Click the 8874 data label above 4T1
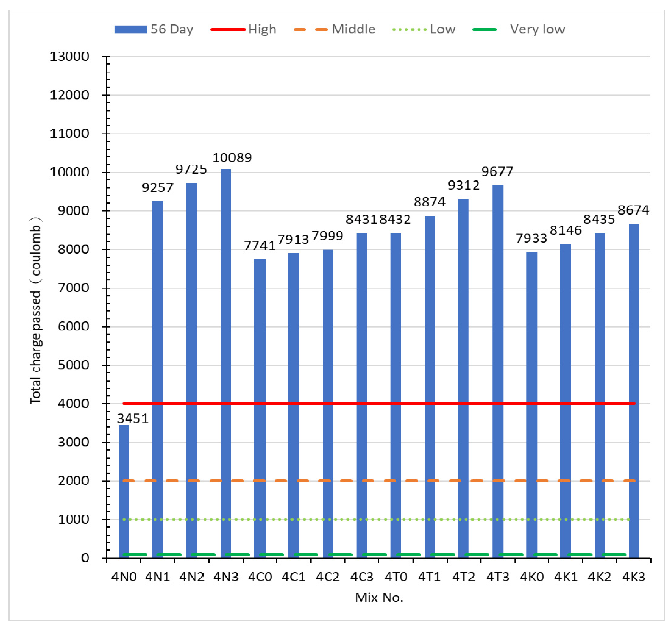Image resolution: width=672 pixels, height=629 pixels. click(x=430, y=202)
